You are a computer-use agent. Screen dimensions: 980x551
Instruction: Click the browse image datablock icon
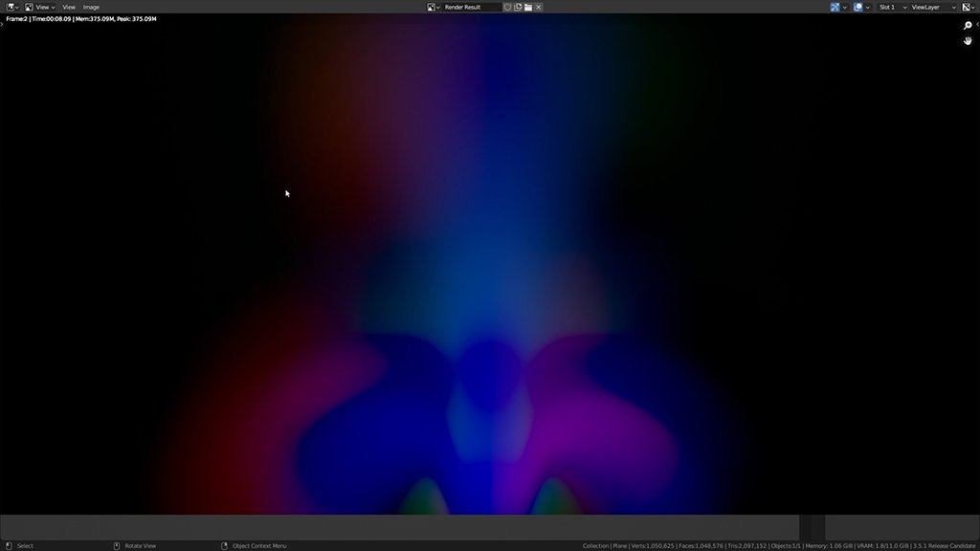click(433, 7)
